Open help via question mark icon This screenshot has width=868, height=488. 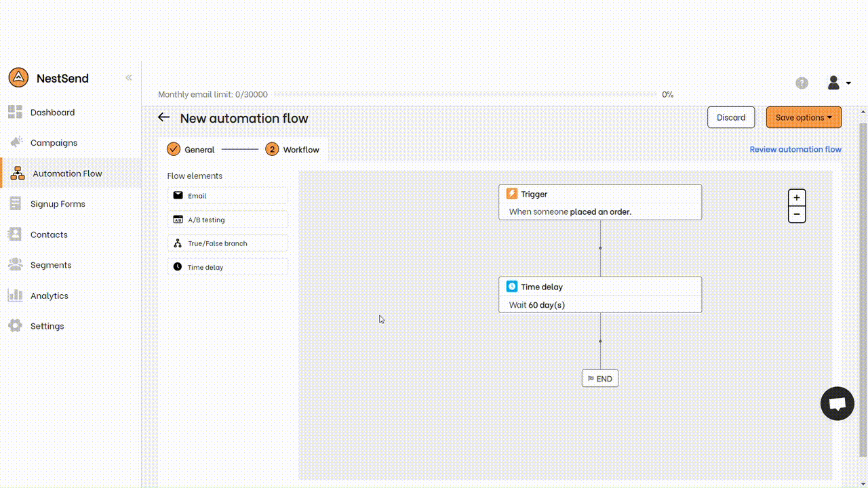802,83
